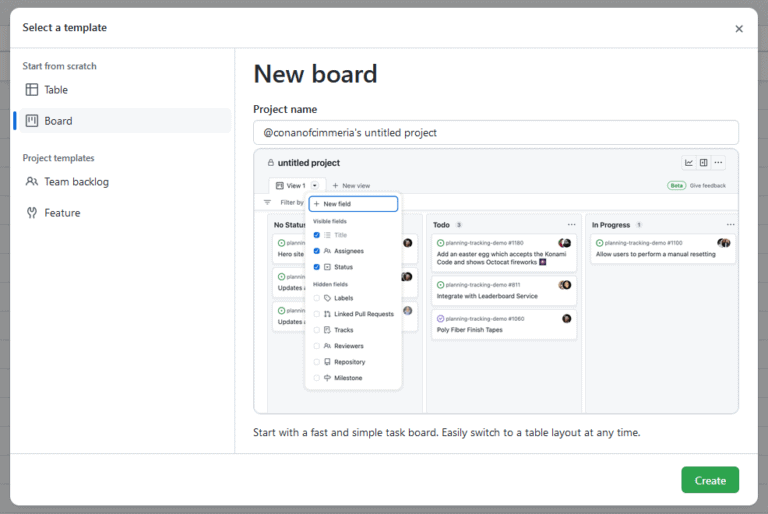
Task: Click the Linked Pull Requests icon
Action: point(327,314)
